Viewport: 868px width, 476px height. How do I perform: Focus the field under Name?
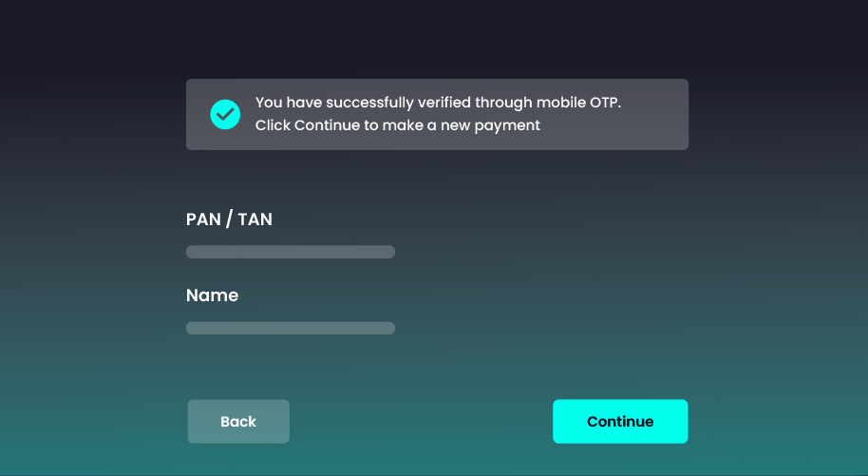pos(291,328)
